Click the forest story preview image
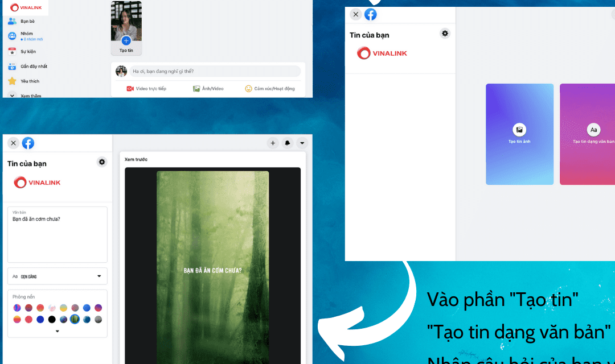 click(213, 267)
